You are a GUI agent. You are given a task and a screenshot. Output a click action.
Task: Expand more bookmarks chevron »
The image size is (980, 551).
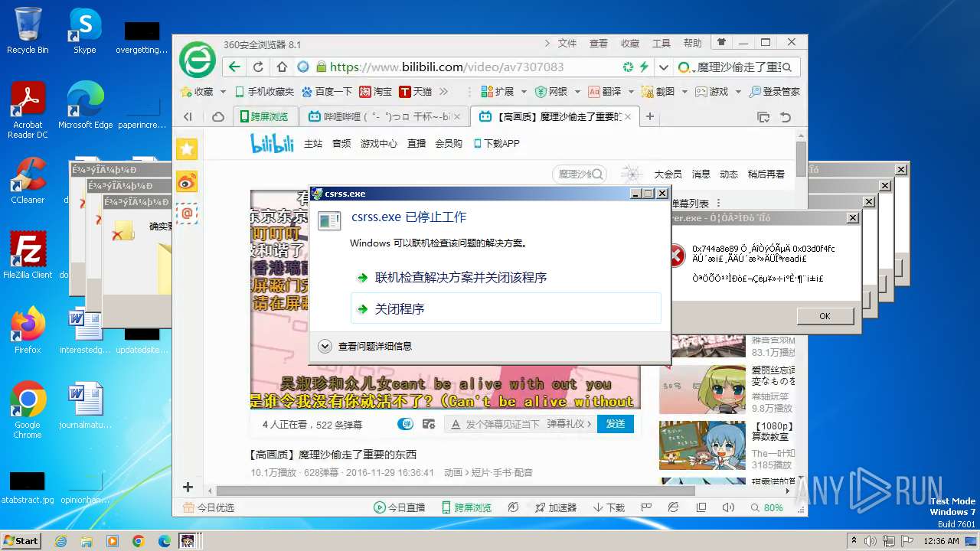[443, 91]
